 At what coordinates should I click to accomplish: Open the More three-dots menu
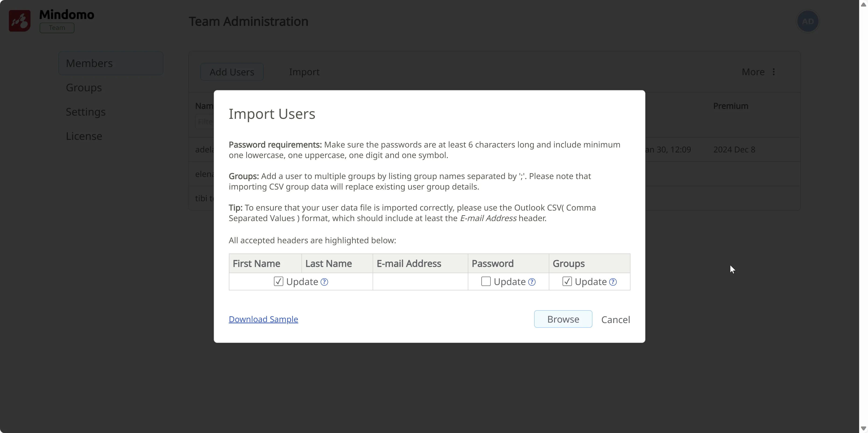click(x=774, y=72)
